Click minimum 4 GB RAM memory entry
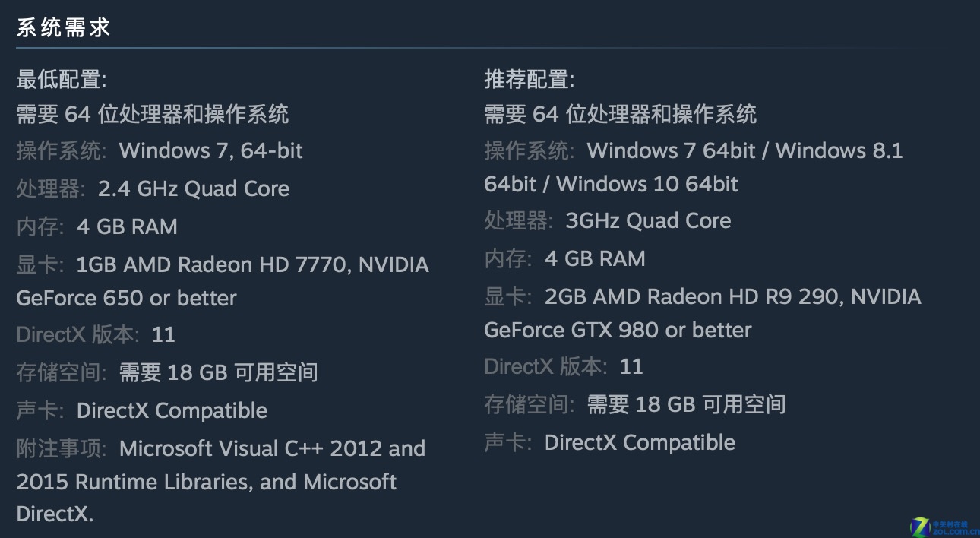The height and width of the screenshot is (538, 980). pos(96,226)
